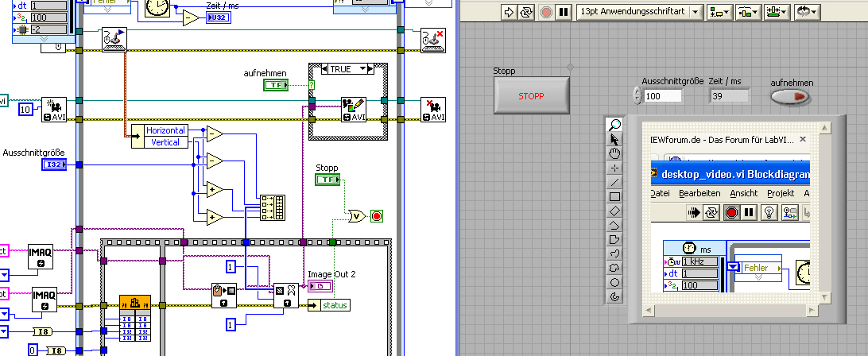
Task: Click the Stopp boolean terminal in the diagram
Action: click(327, 180)
